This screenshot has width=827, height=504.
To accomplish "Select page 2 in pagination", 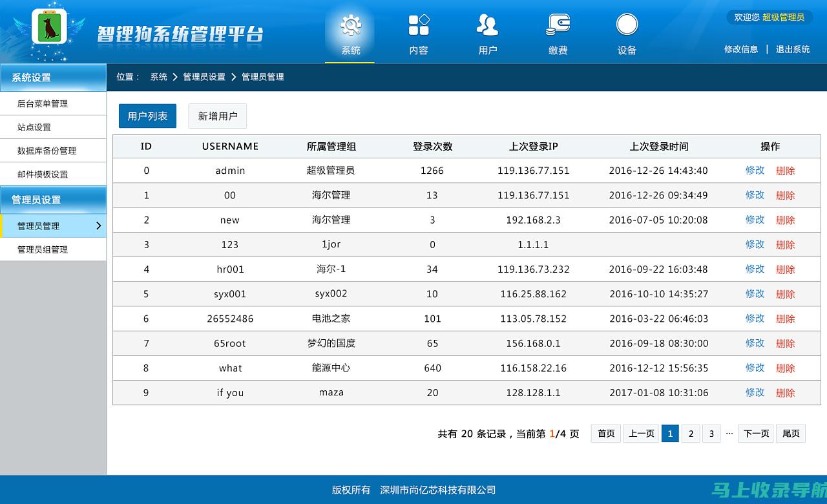I will pos(691,434).
